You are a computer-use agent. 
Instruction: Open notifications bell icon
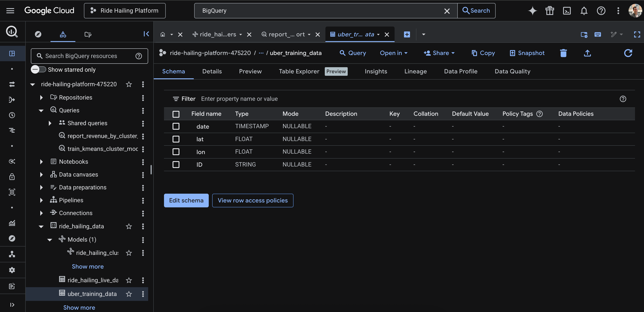584,11
